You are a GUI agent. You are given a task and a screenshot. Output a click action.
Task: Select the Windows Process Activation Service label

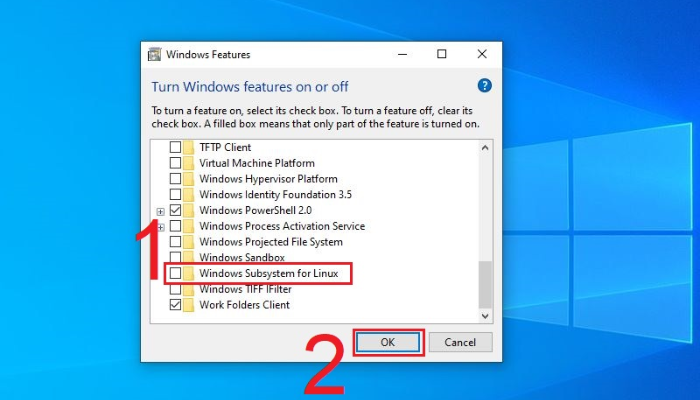pos(281,227)
